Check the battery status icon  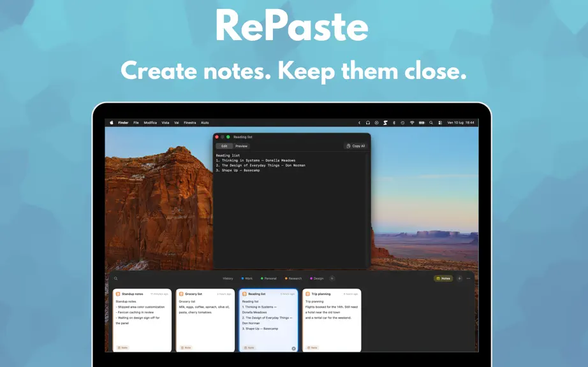coord(422,122)
